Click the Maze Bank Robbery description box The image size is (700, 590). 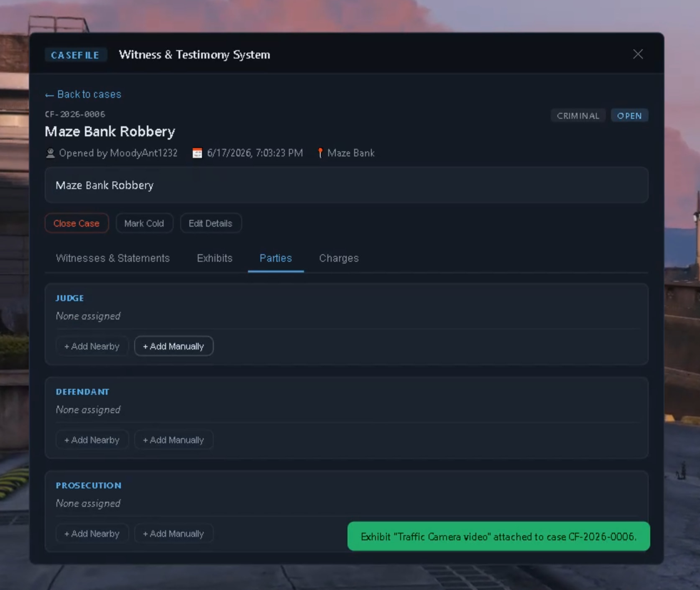(x=346, y=185)
